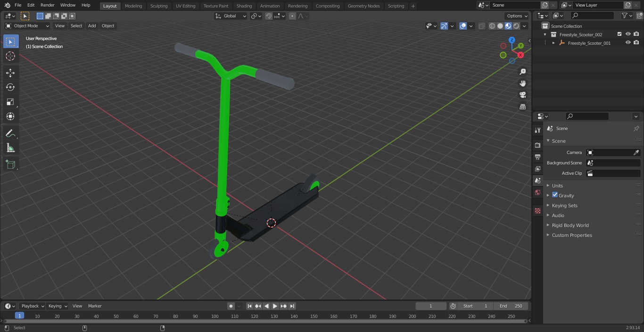Pin the Scene properties panel
This screenshot has width=644, height=332.
pos(636,129)
